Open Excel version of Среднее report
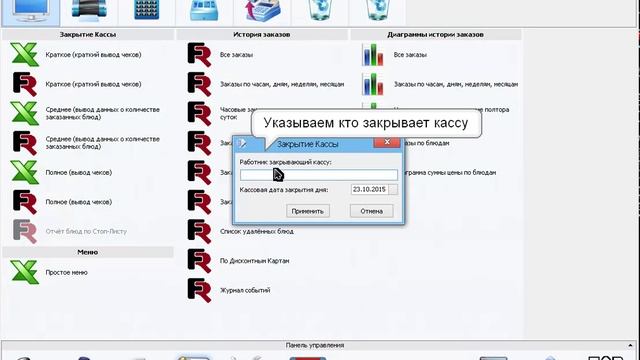Screen dimensions: 640x360 click(x=24, y=113)
